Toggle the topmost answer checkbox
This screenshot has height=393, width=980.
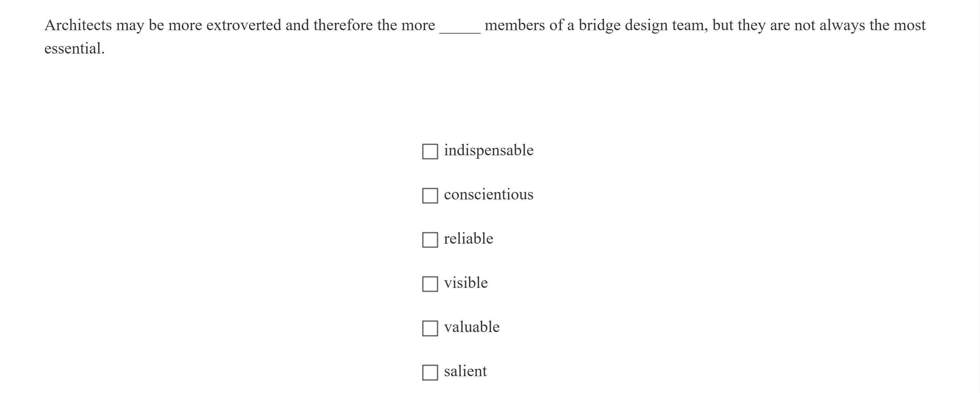coord(430,152)
